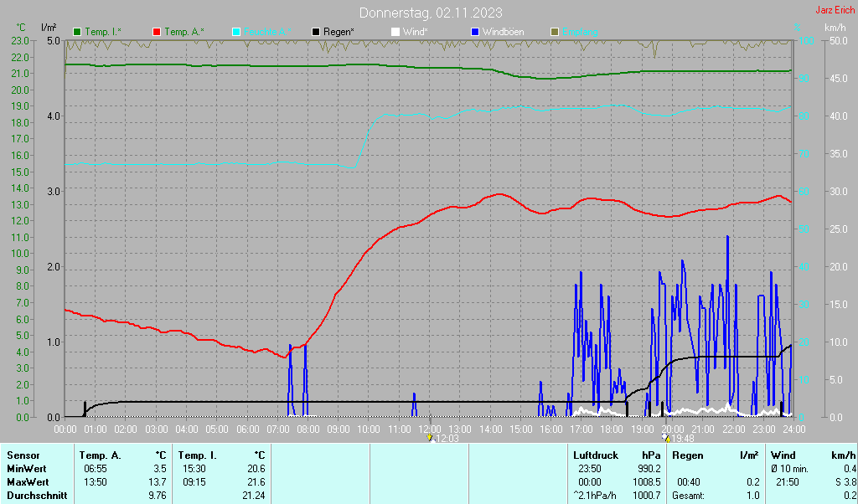The height and width of the screenshot is (504, 858).
Task: Click the pressure minimum time '23:50'
Action: (x=589, y=469)
